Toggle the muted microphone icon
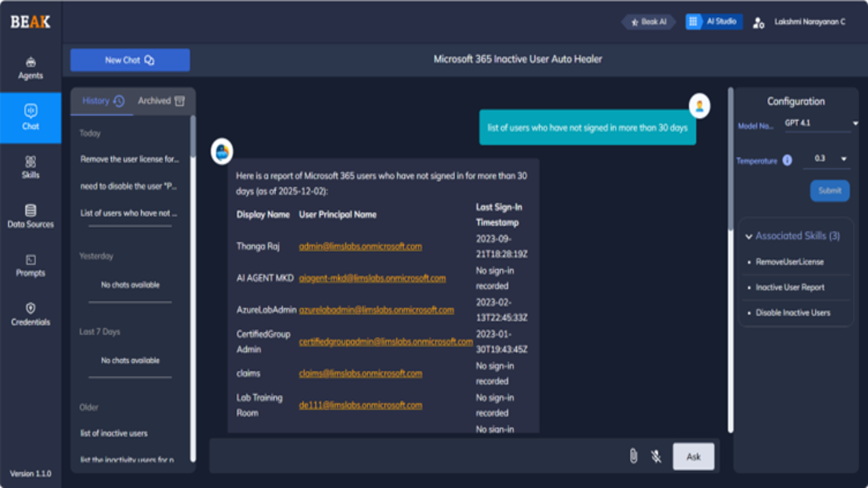 (x=656, y=456)
